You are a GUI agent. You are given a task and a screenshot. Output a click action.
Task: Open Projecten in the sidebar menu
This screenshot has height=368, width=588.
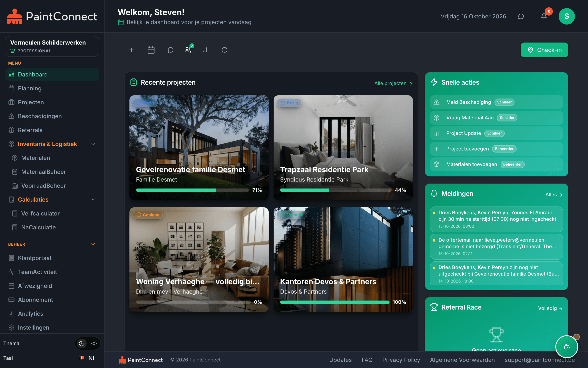click(52, 102)
